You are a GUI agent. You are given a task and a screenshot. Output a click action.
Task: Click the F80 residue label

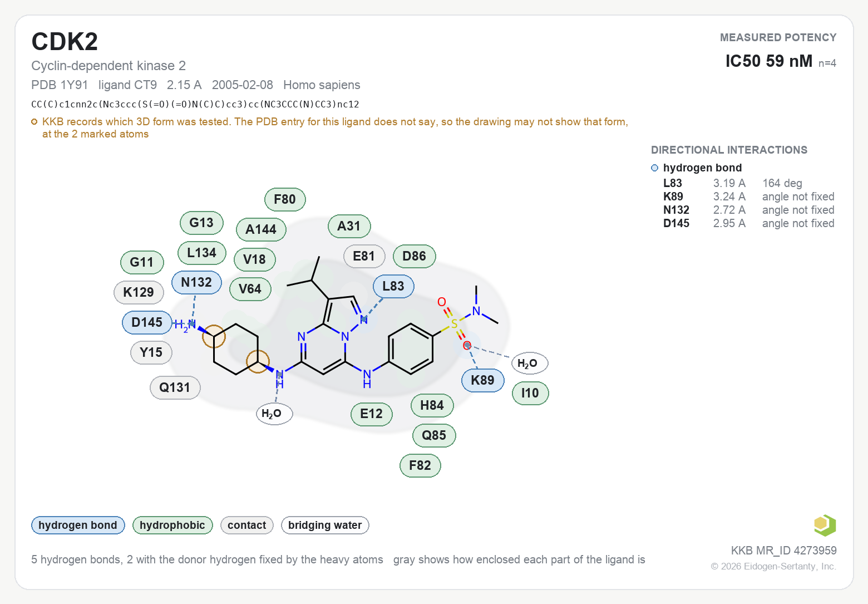pos(285,199)
